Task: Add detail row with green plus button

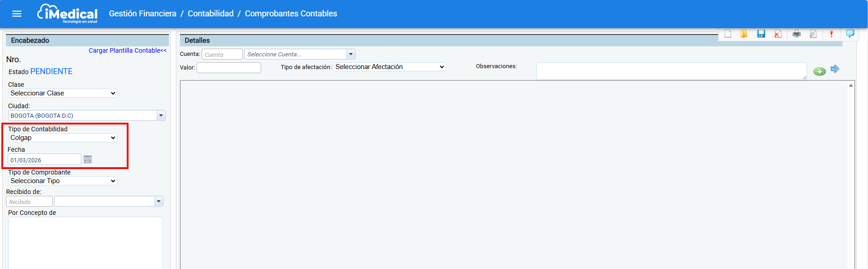Action: coord(819,71)
